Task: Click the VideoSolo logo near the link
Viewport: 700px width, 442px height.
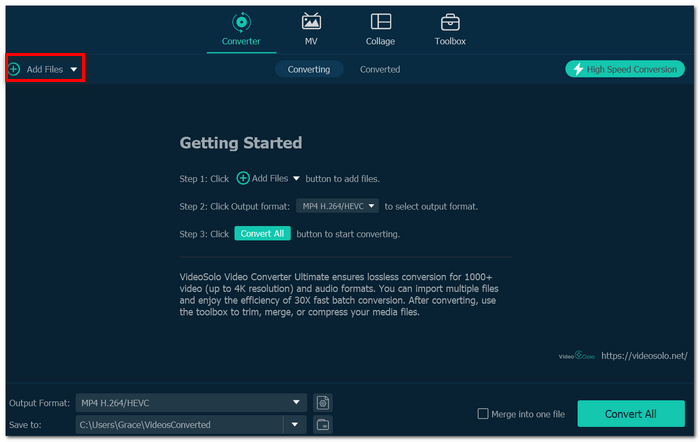Action: point(576,356)
